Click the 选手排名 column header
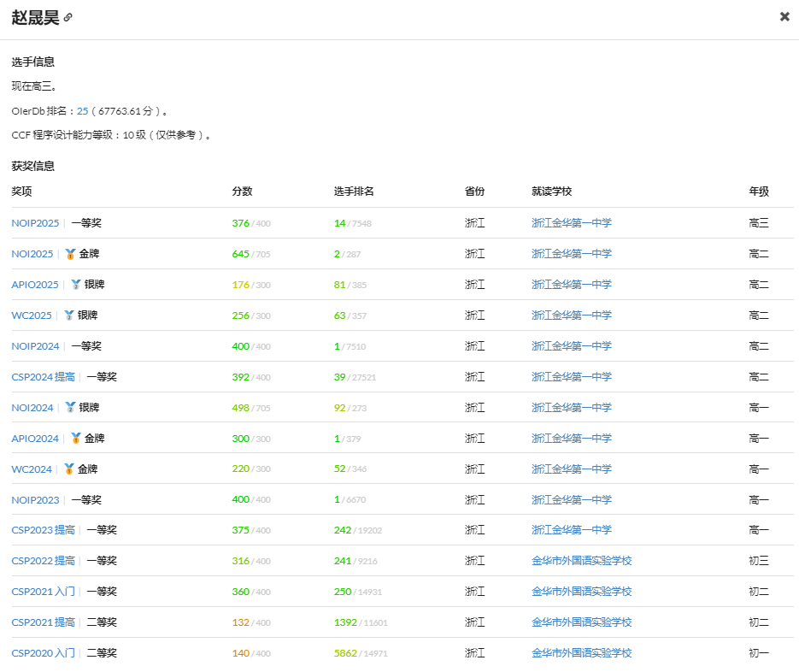Image resolution: width=799 pixels, height=672 pixels. pos(354,192)
